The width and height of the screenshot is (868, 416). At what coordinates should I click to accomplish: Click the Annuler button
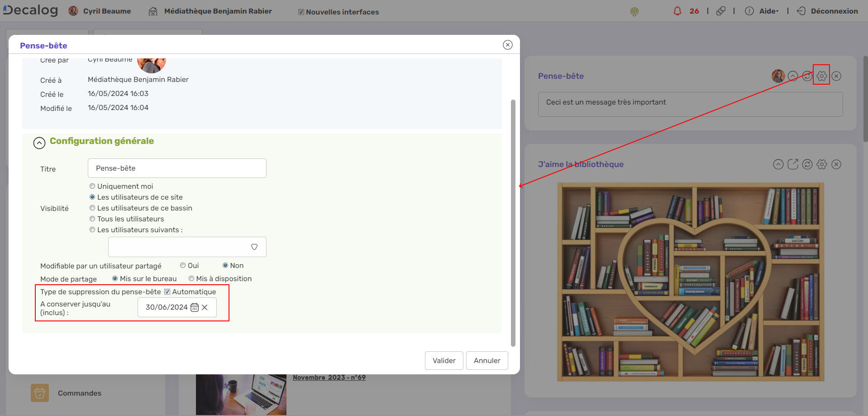[486, 360]
